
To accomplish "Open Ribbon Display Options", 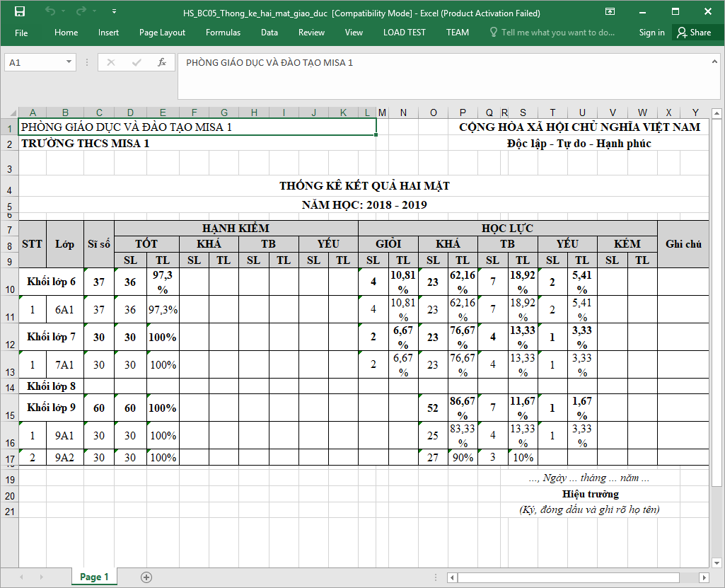I will tap(610, 12).
